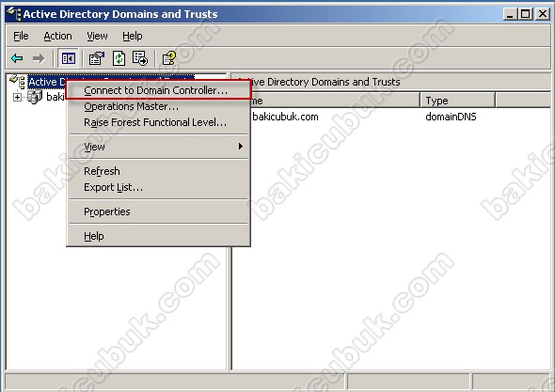Select the domain server icon in tree

pyautogui.click(x=35, y=97)
